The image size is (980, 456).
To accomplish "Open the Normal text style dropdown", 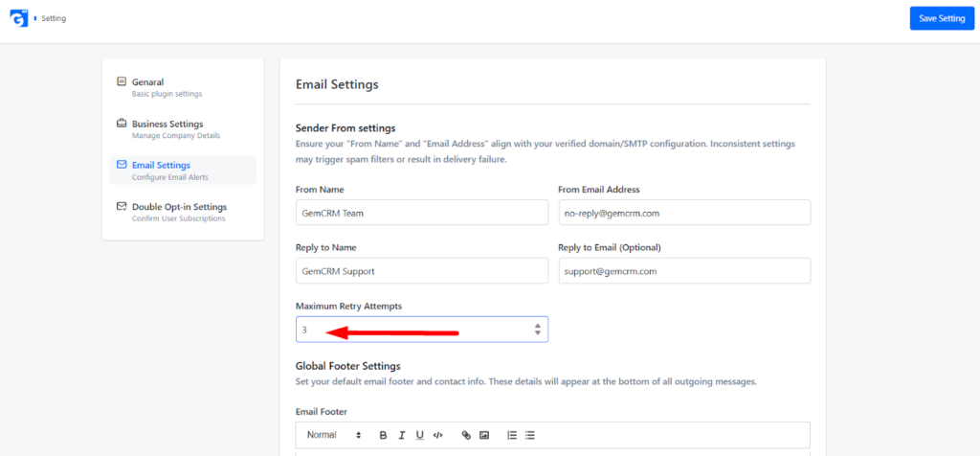I will 334,435.
